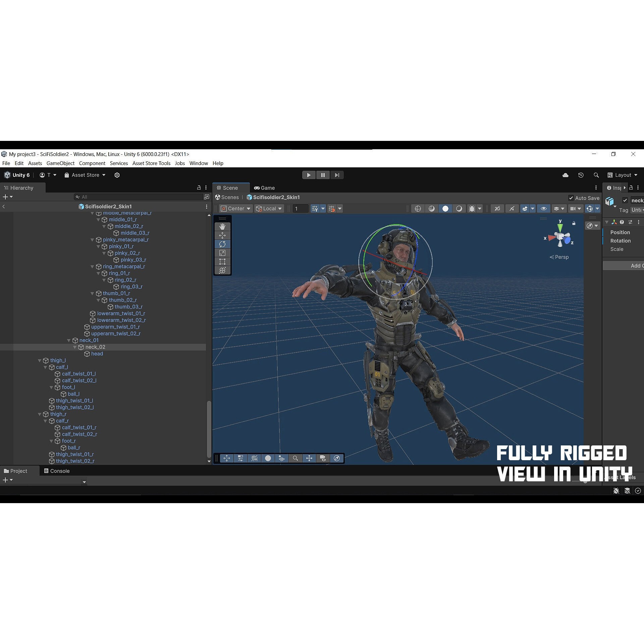Uncheck the Auto Save checkbox
The image size is (644, 644).
click(571, 198)
